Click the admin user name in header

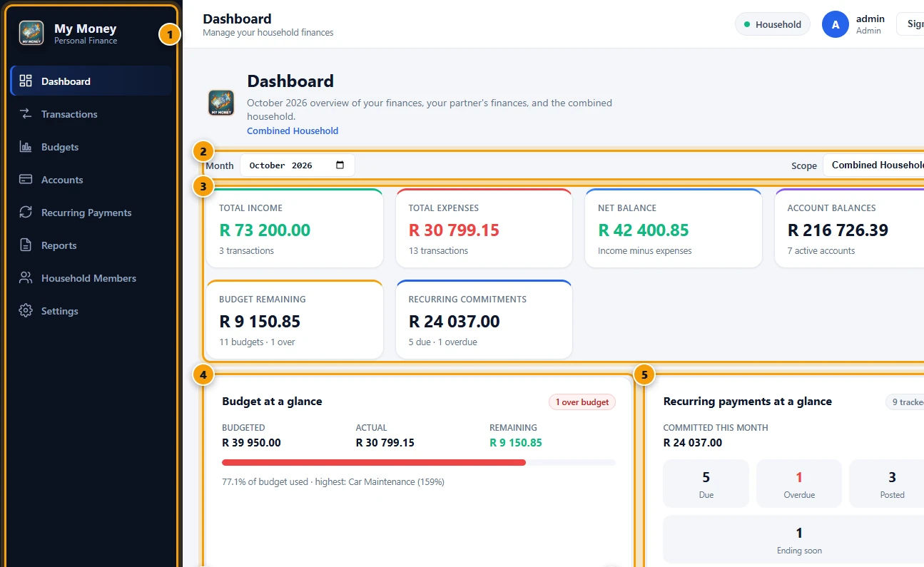[x=870, y=19]
